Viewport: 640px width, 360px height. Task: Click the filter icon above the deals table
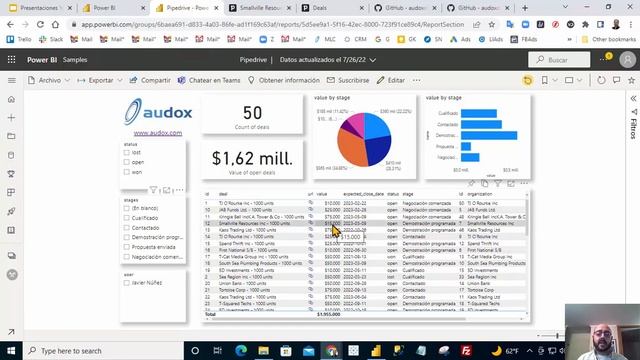tap(498, 184)
